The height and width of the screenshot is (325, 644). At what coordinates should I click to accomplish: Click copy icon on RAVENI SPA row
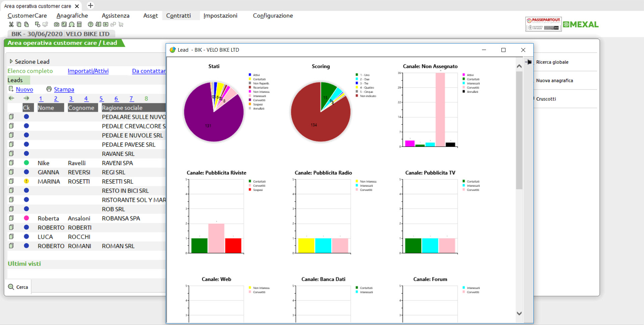point(11,163)
